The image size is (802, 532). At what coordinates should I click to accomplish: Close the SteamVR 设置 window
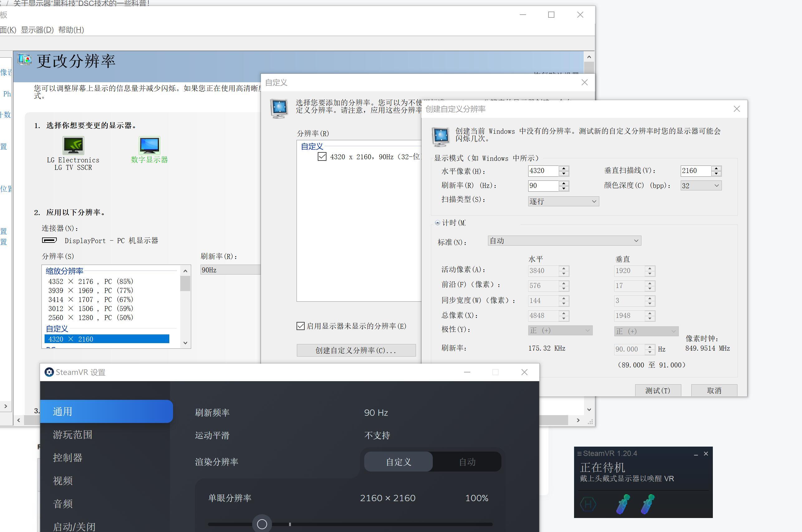pyautogui.click(x=524, y=372)
